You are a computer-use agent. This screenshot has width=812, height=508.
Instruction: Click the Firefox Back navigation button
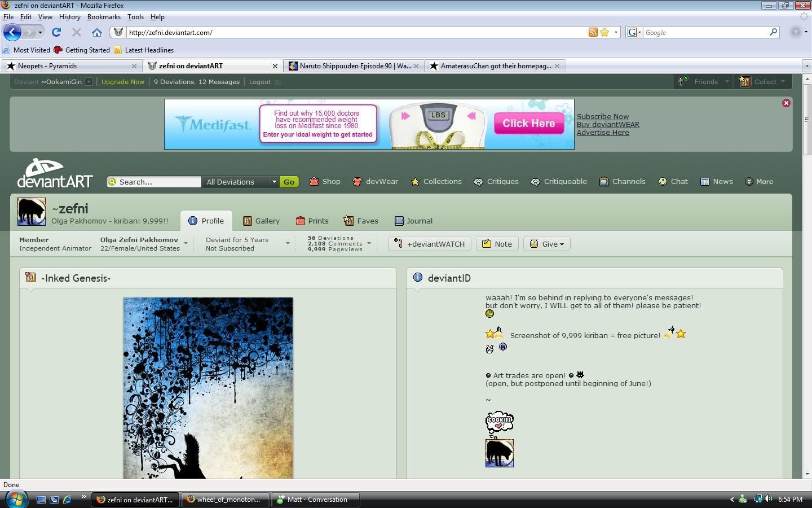coord(12,32)
